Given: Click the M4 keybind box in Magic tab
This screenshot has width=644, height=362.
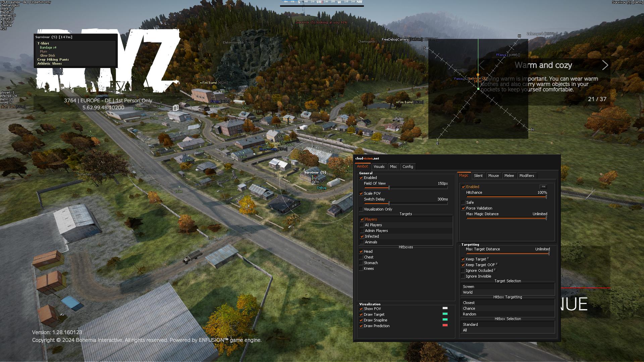Looking at the screenshot, I should tap(543, 187).
